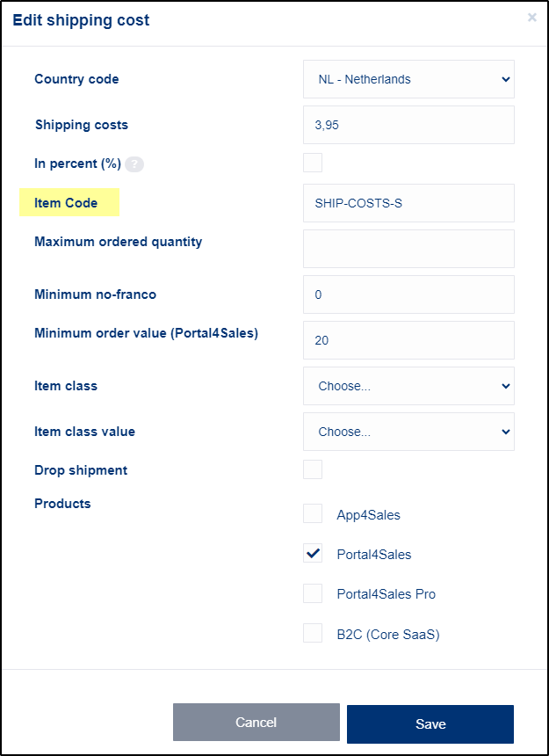549x756 pixels.
Task: Open the In percent help tooltip icon
Action: [x=134, y=164]
